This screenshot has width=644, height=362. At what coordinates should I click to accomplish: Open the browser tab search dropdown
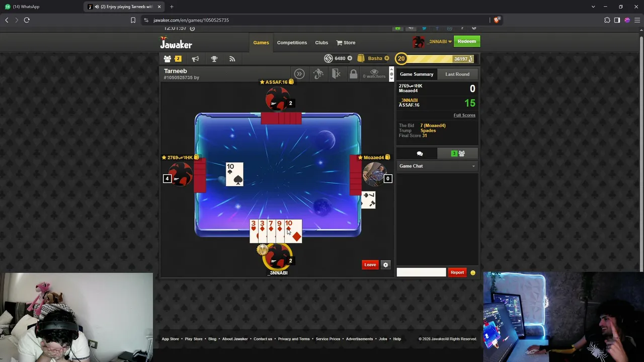pyautogui.click(x=593, y=7)
